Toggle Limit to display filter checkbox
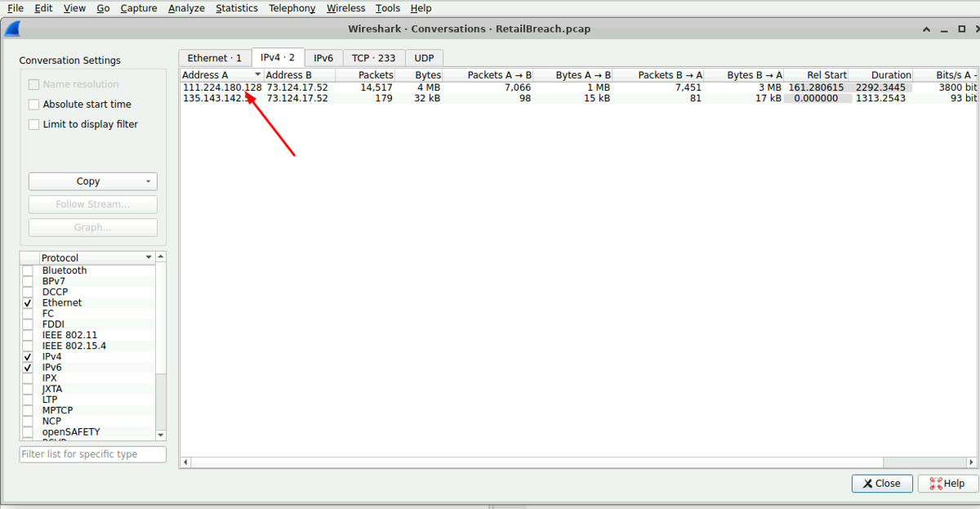Viewport: 980px width, 509px height. click(34, 124)
